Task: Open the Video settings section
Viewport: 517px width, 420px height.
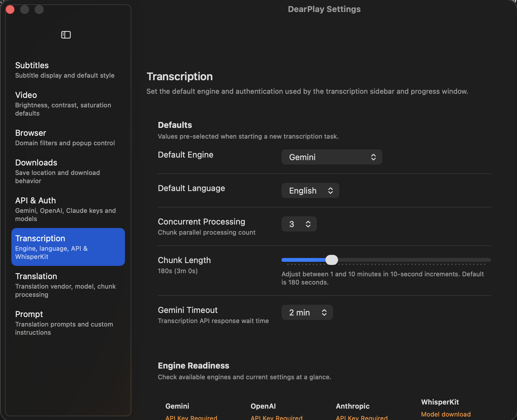Action: click(x=68, y=104)
